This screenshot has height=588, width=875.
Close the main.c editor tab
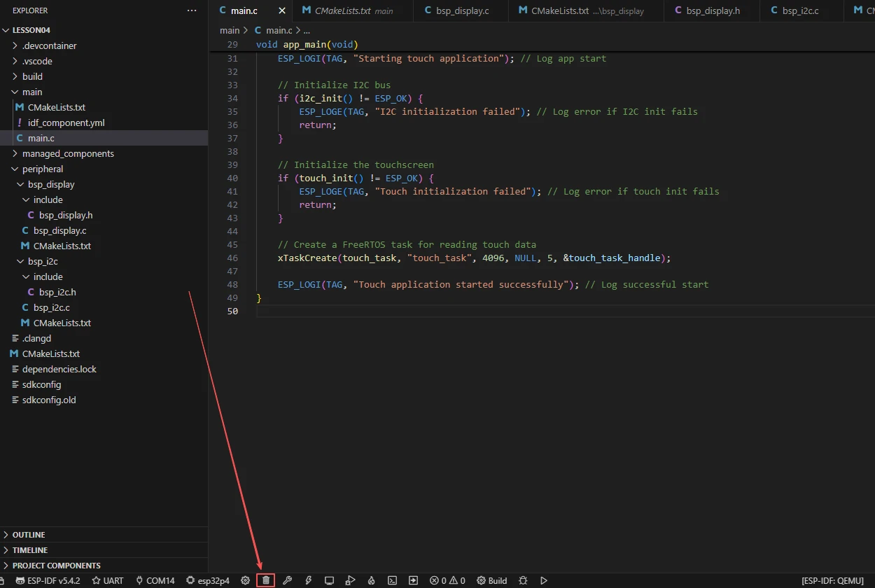point(282,11)
